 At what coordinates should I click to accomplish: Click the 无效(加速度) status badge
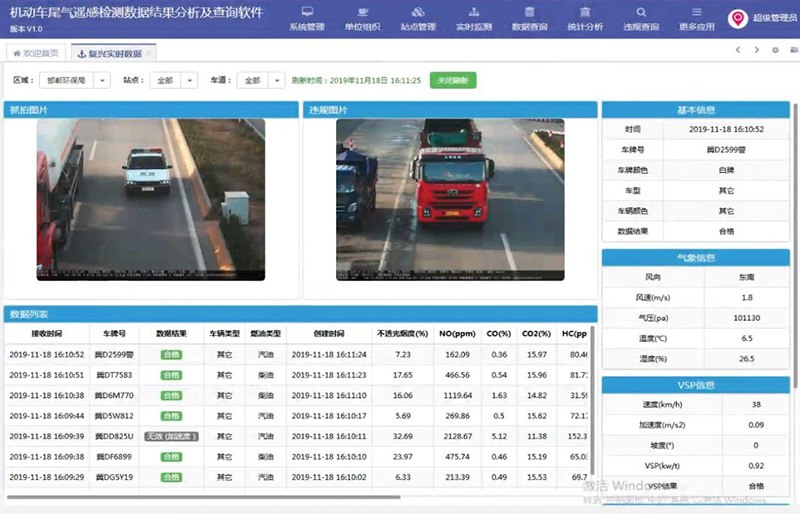[x=171, y=436]
